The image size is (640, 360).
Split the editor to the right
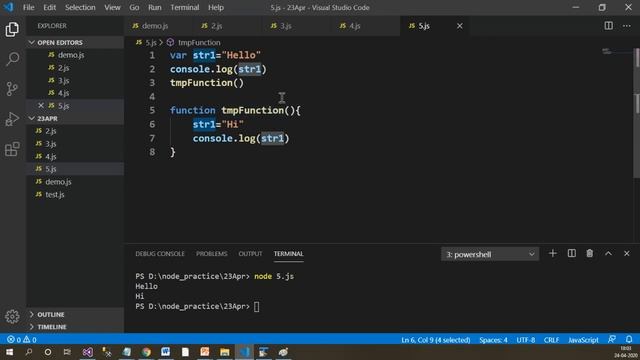coord(609,26)
